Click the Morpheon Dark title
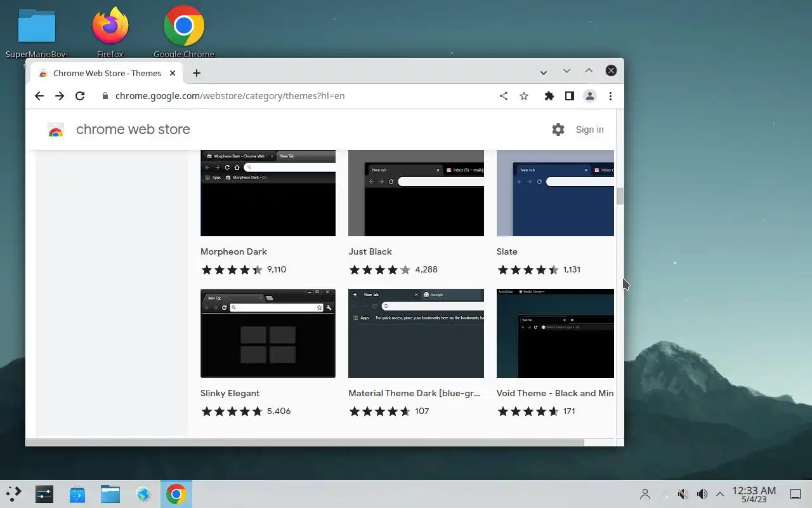Viewport: 812px width, 508px height. pos(233,251)
